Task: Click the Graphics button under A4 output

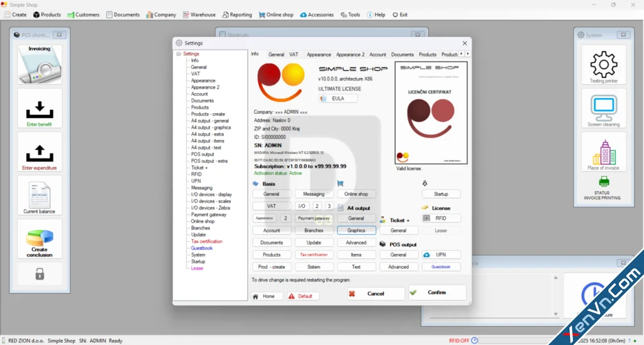Action: [356, 231]
